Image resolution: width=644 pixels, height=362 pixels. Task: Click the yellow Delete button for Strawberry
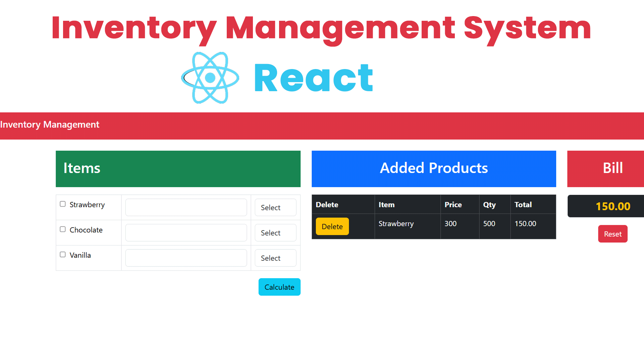click(332, 226)
